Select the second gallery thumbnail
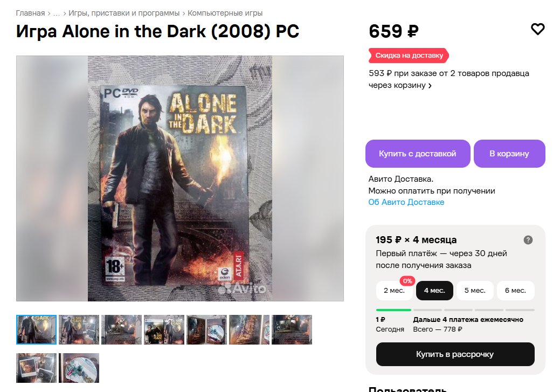560x392 pixels. click(79, 329)
